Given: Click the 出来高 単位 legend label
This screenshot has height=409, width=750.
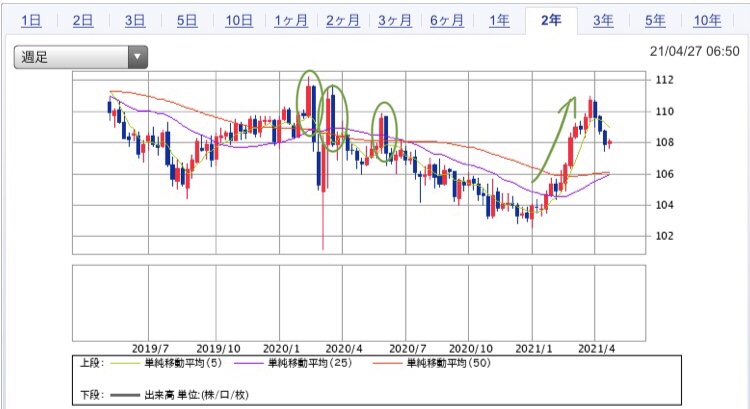Looking at the screenshot, I should pyautogui.click(x=197, y=395).
